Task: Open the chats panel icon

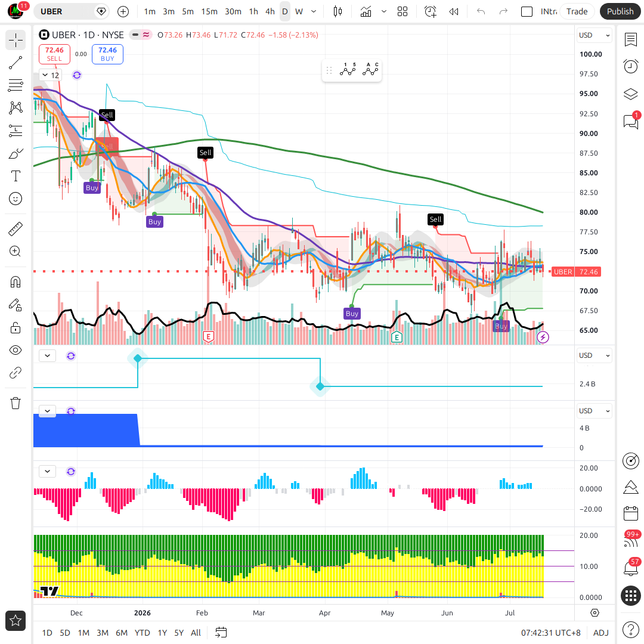Action: coord(631,122)
